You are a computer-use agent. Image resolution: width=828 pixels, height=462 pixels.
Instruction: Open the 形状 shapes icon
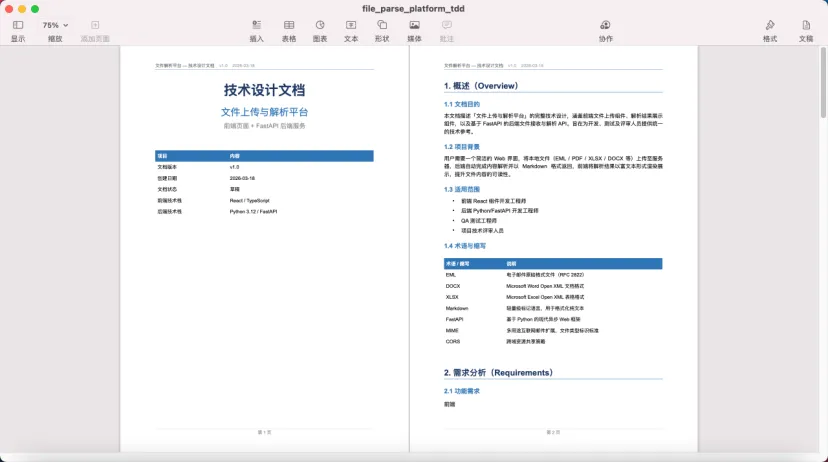tap(382, 25)
